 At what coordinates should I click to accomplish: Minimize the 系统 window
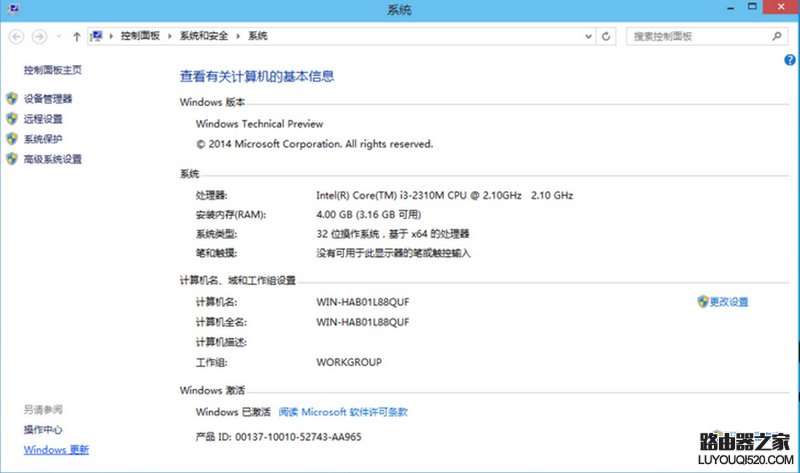click(x=731, y=8)
